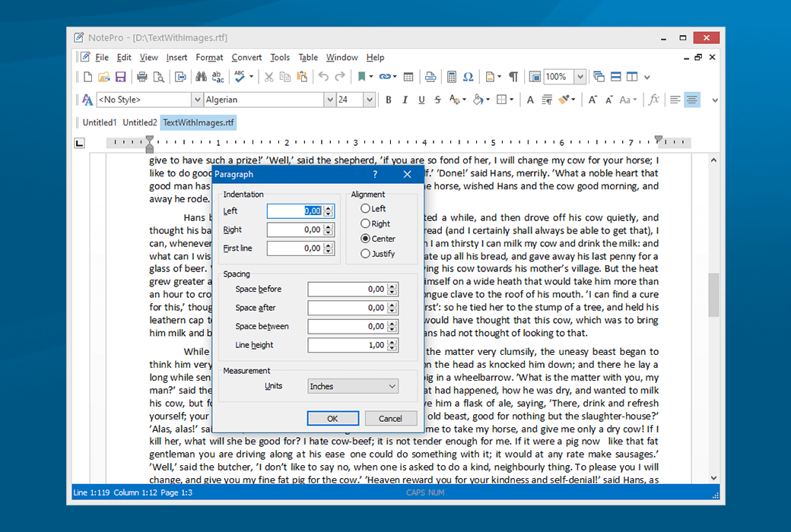791x532 pixels.
Task: Click the Space after spinner arrows
Action: tap(392, 308)
